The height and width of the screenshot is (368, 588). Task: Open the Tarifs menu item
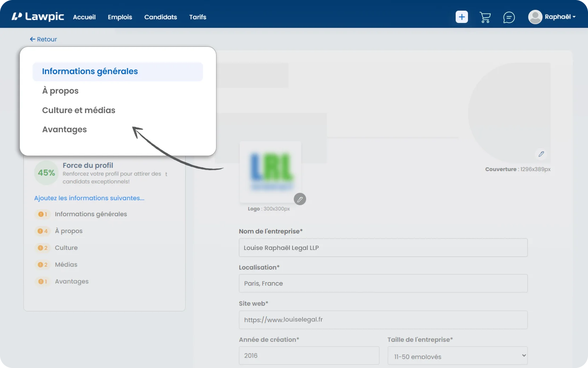[x=198, y=17]
